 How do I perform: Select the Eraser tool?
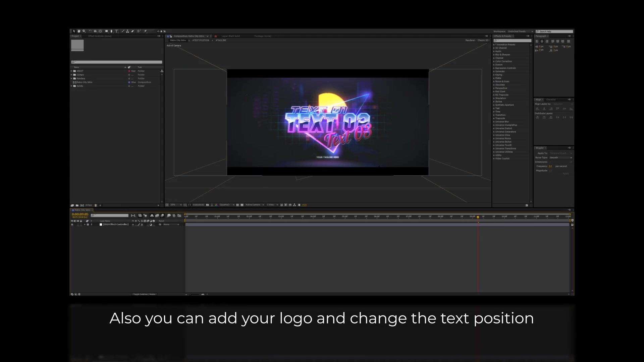point(132,31)
